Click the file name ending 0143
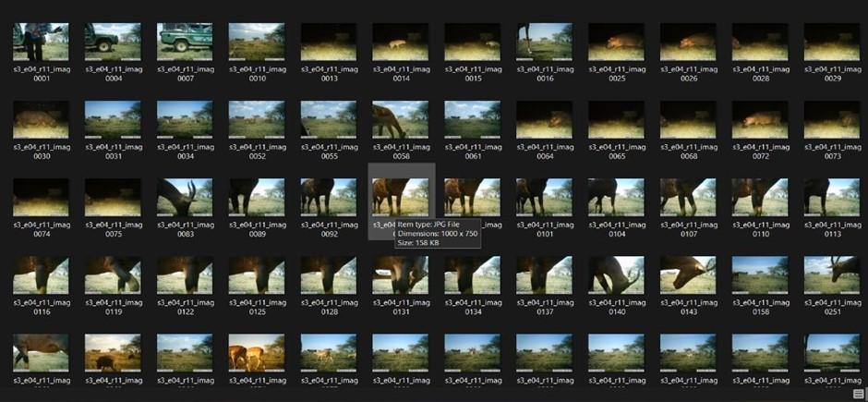The image size is (868, 402). pos(689,308)
